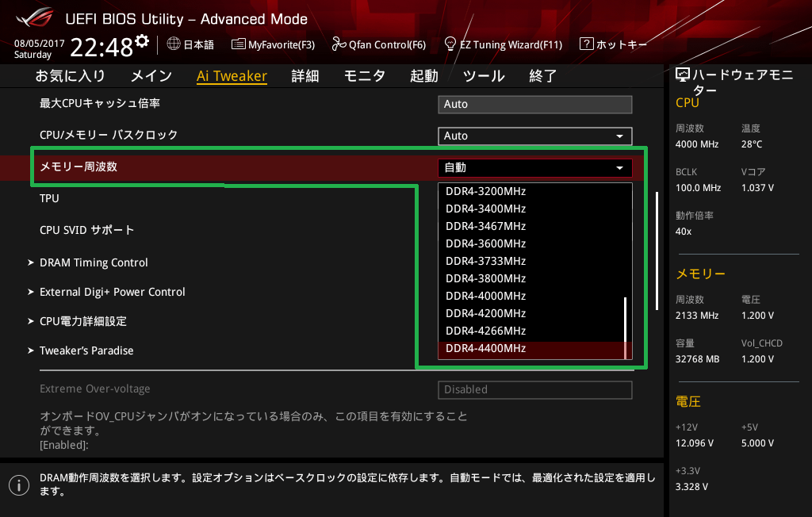Click the 4000 MHz CPU frequency value
Image resolution: width=812 pixels, height=517 pixels.
click(697, 144)
